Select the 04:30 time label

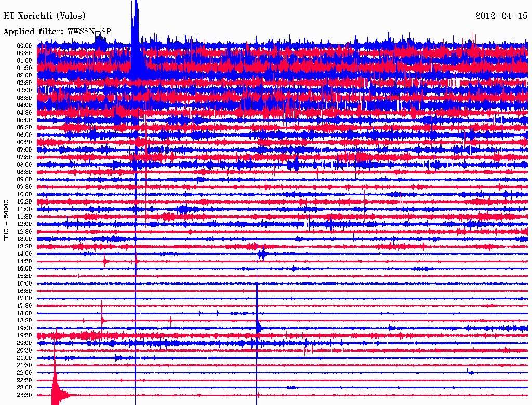point(24,113)
